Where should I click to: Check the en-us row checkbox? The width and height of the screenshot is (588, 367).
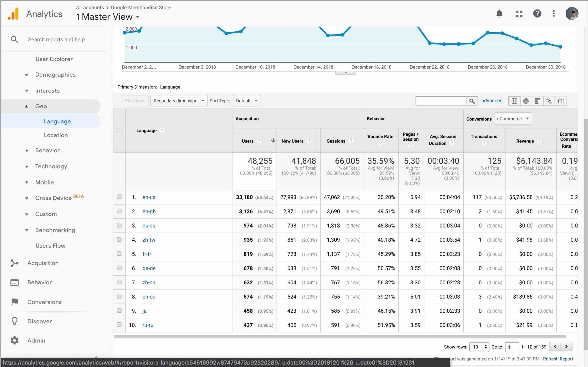119,197
